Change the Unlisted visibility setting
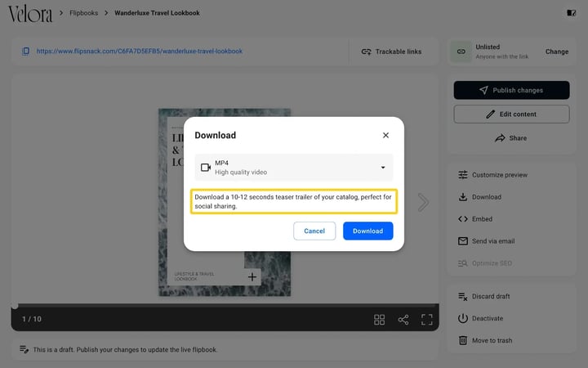The width and height of the screenshot is (588, 368). click(557, 52)
